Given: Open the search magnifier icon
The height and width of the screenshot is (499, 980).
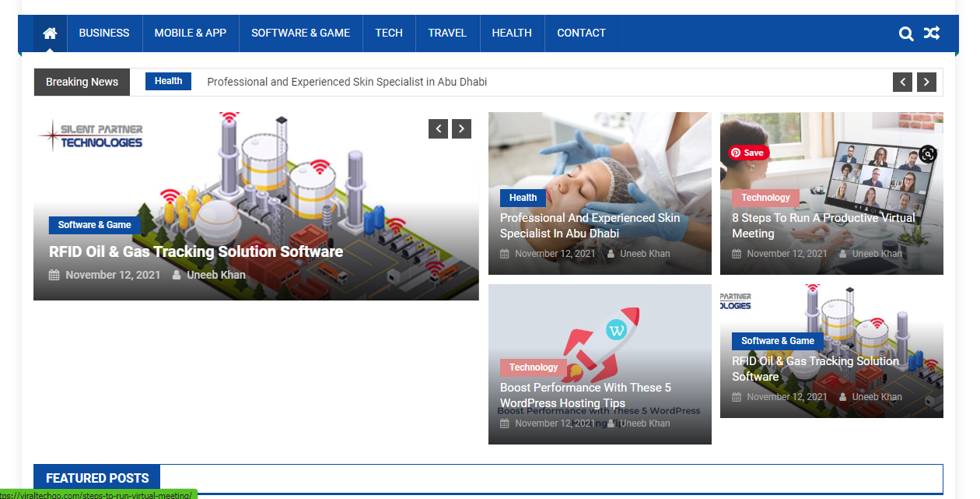Looking at the screenshot, I should pyautogui.click(x=906, y=33).
